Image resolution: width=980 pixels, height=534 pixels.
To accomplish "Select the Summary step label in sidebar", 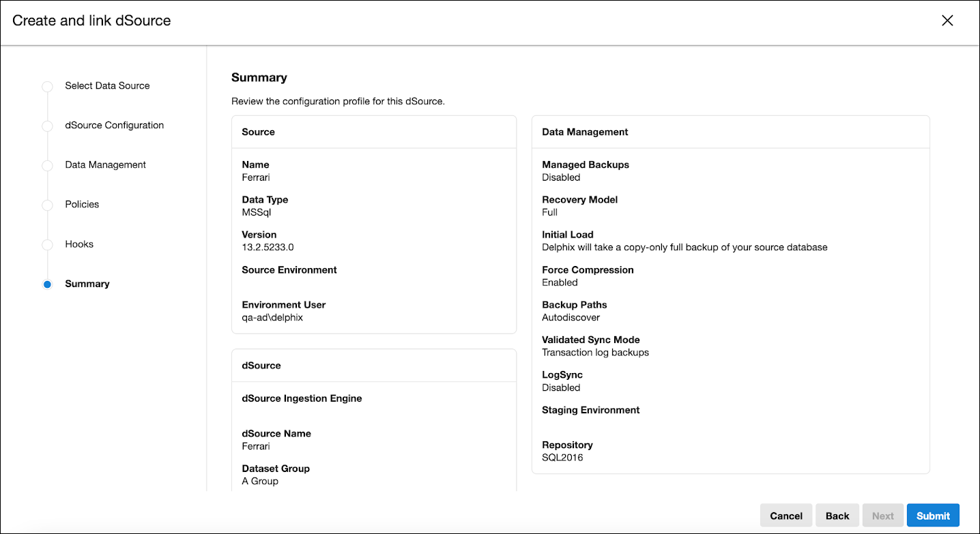I will 87,284.
